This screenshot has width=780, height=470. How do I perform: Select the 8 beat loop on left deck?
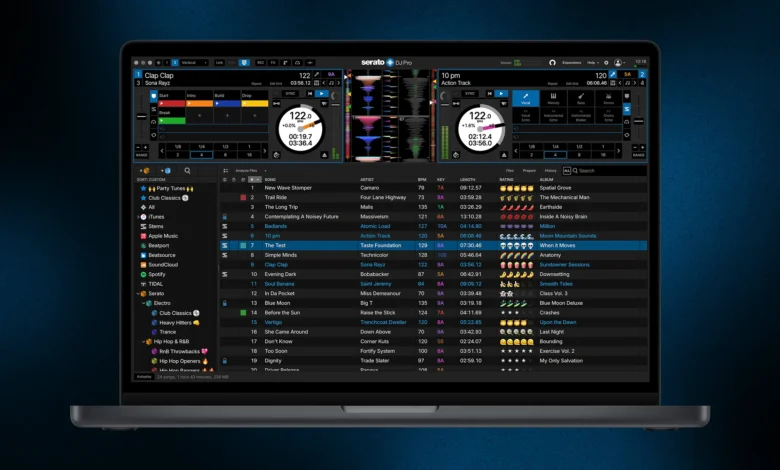pyautogui.click(x=225, y=155)
